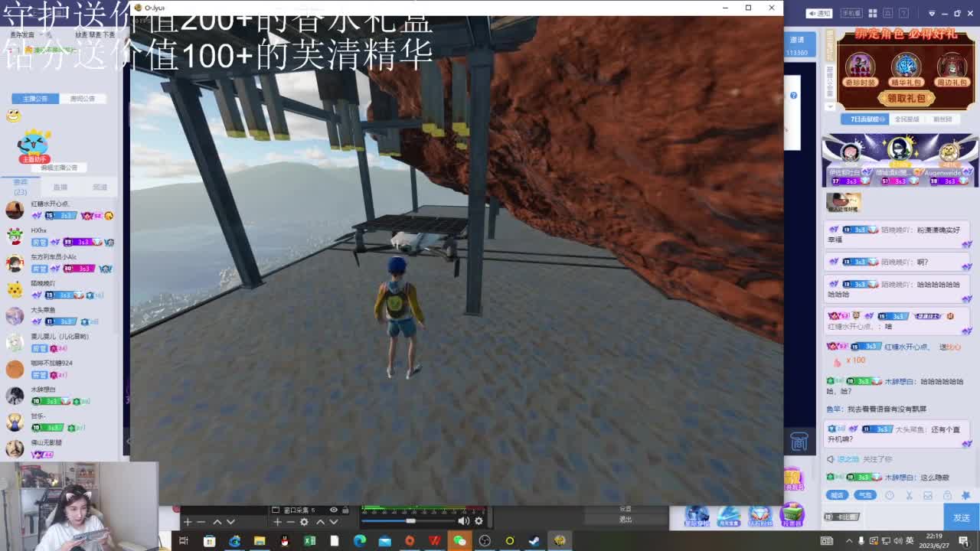Image resolution: width=980 pixels, height=551 pixels.
Task: Open OBS Studio from the taskbar
Action: tap(485, 541)
